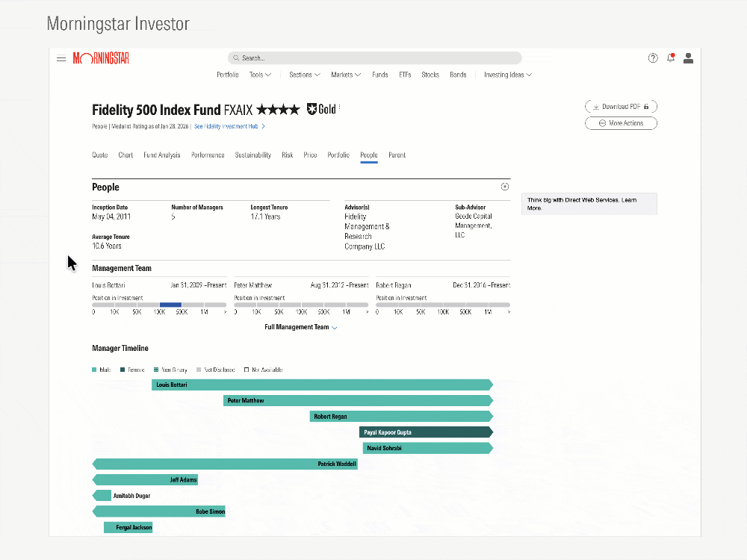Screen dimensions: 747x560
Task: Click the Gold medalist shield badge
Action: (311, 110)
